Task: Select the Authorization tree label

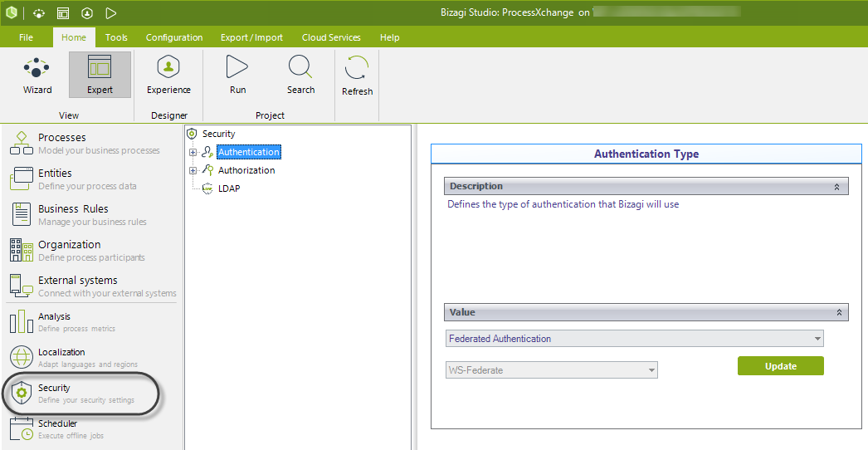Action: coord(246,170)
